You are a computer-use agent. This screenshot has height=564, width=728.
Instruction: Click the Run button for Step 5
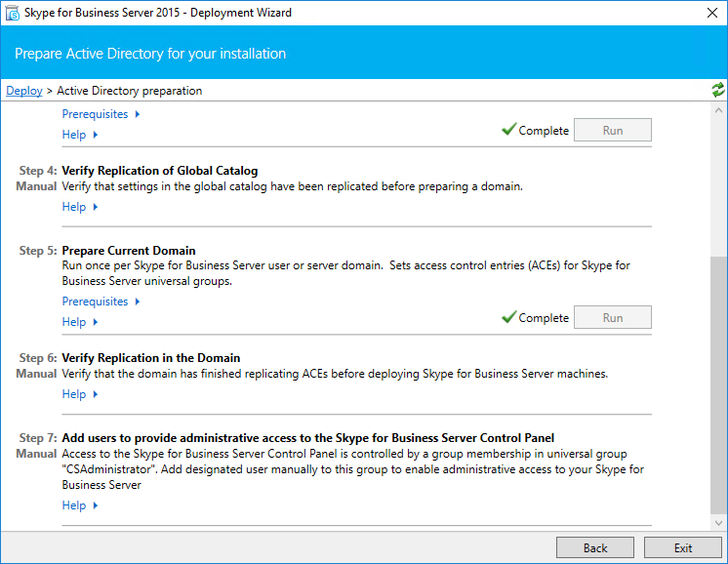613,317
